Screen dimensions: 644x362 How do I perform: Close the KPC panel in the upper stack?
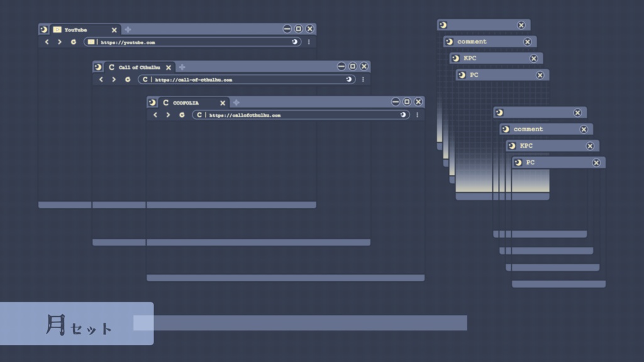533,58
